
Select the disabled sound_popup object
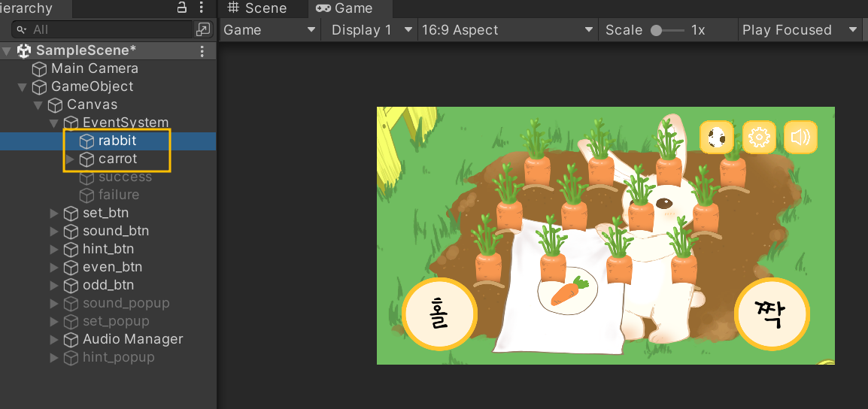coord(126,303)
